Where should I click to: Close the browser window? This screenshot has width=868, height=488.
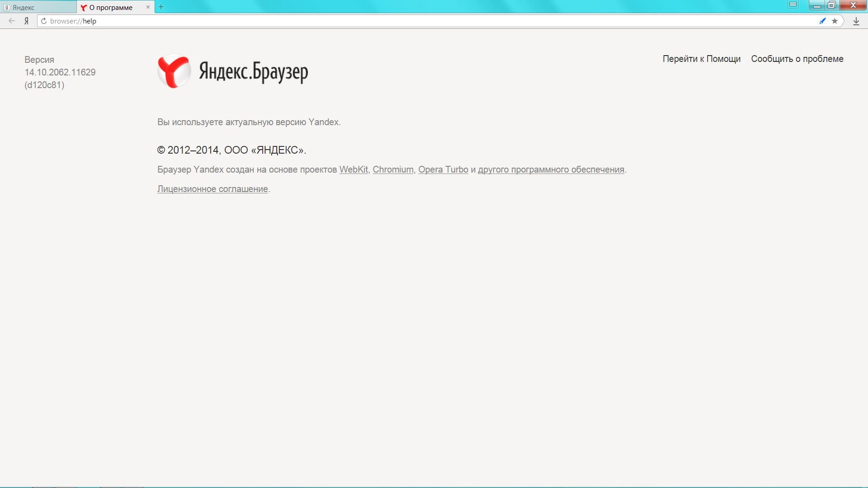tap(853, 5)
